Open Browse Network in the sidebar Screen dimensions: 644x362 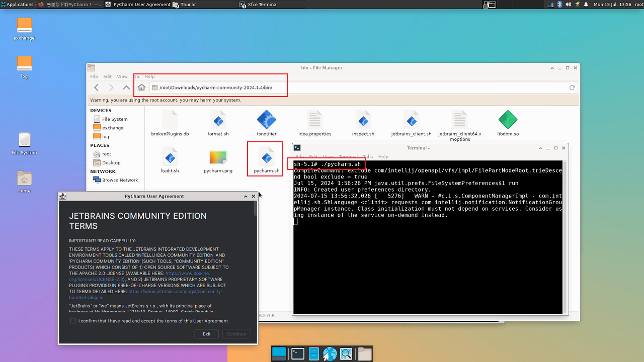click(x=120, y=180)
